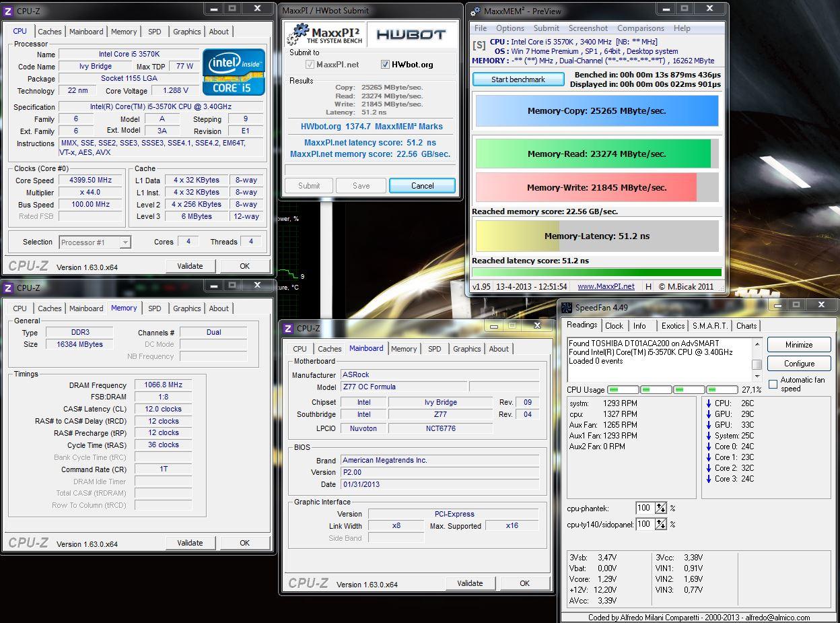Click Memory-Write result bar
The image size is (840, 623).
pyautogui.click(x=597, y=187)
